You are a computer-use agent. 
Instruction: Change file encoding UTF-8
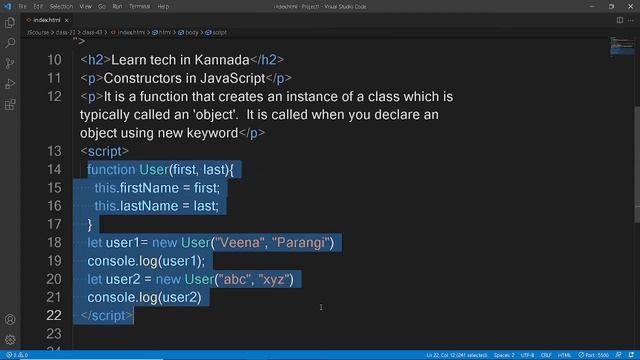tap(527, 355)
